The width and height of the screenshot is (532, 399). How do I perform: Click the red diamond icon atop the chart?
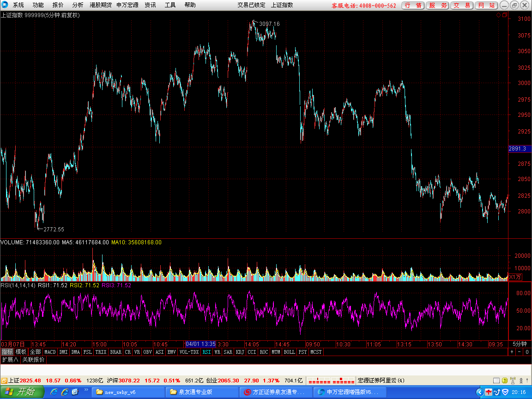coord(498,15)
